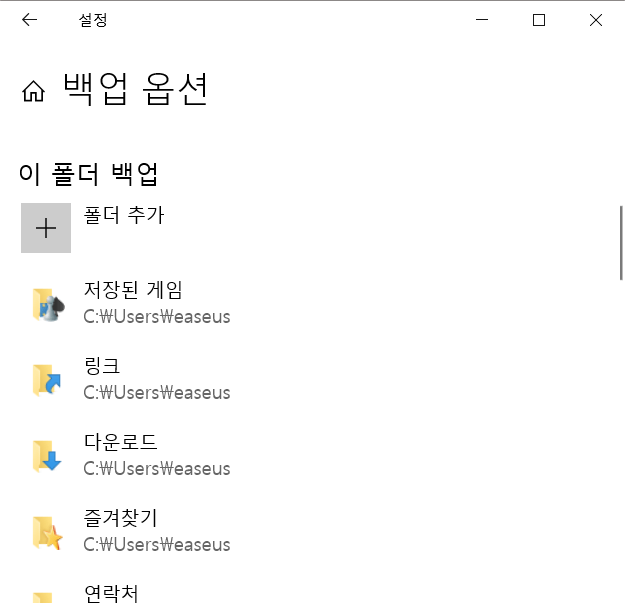This screenshot has height=603, width=625.
Task: Click the 이 폴더 백업 heading
Action: tap(88, 174)
